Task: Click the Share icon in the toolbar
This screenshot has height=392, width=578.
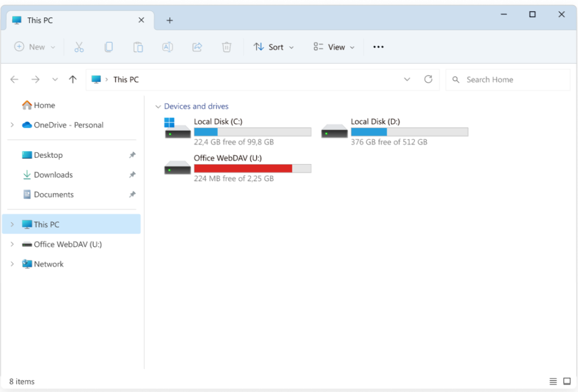Action: tap(197, 47)
